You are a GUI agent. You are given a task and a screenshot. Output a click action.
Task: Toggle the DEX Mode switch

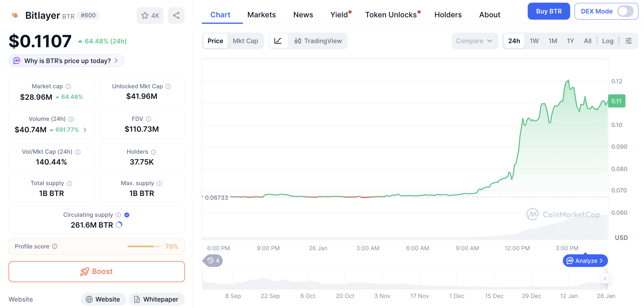click(x=625, y=11)
